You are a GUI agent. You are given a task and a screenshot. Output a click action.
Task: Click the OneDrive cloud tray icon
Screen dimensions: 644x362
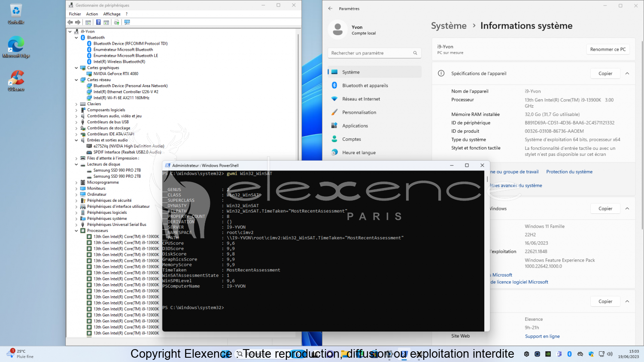[580, 354]
